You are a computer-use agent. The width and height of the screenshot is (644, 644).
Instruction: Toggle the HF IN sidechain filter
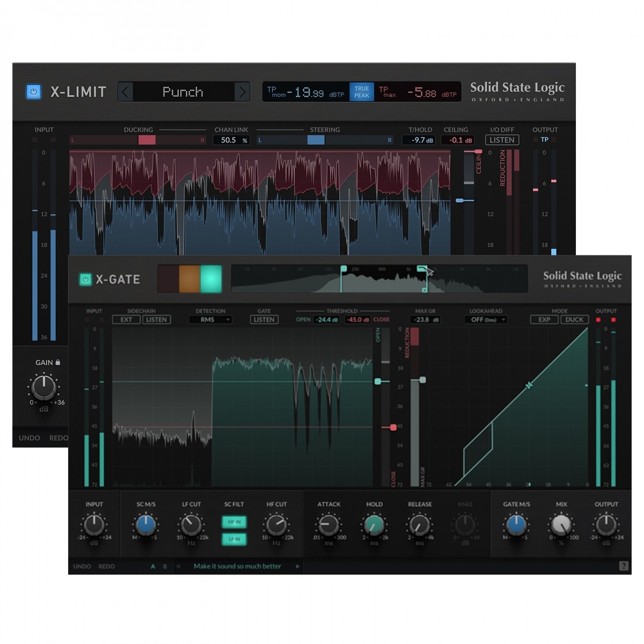[235, 522]
